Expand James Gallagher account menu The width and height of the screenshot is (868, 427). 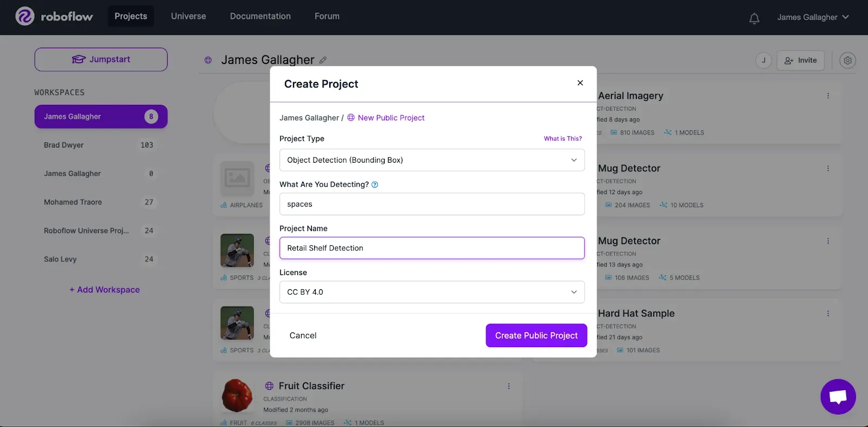tap(813, 17)
